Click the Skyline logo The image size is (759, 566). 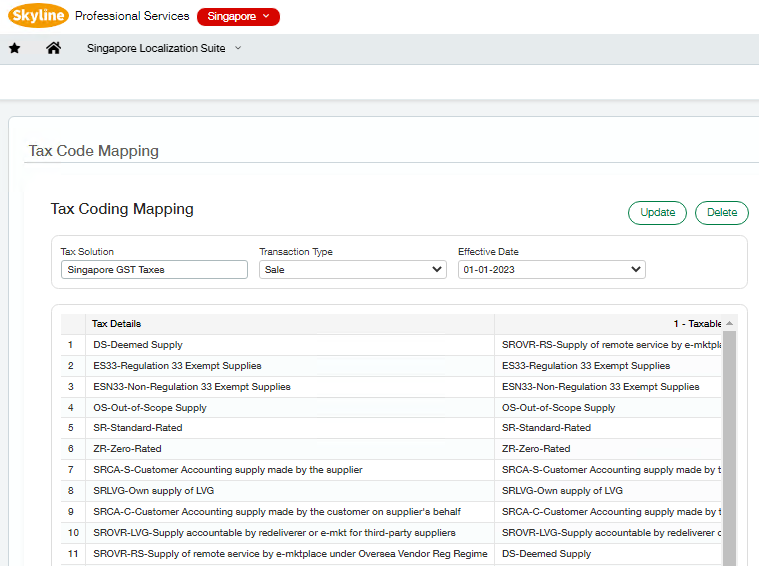click(38, 16)
